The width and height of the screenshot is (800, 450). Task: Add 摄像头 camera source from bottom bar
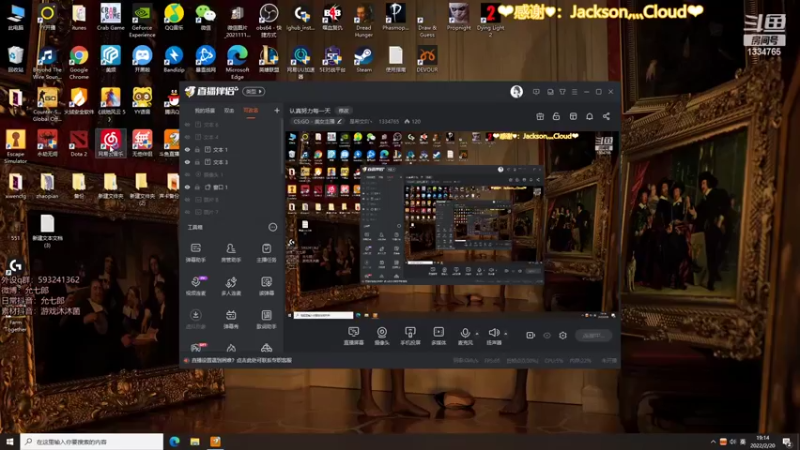(x=382, y=336)
